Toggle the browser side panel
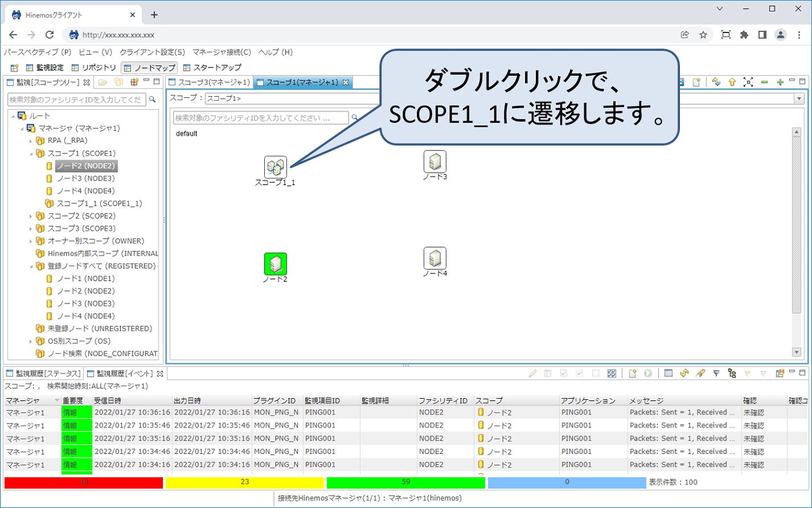 [762, 35]
